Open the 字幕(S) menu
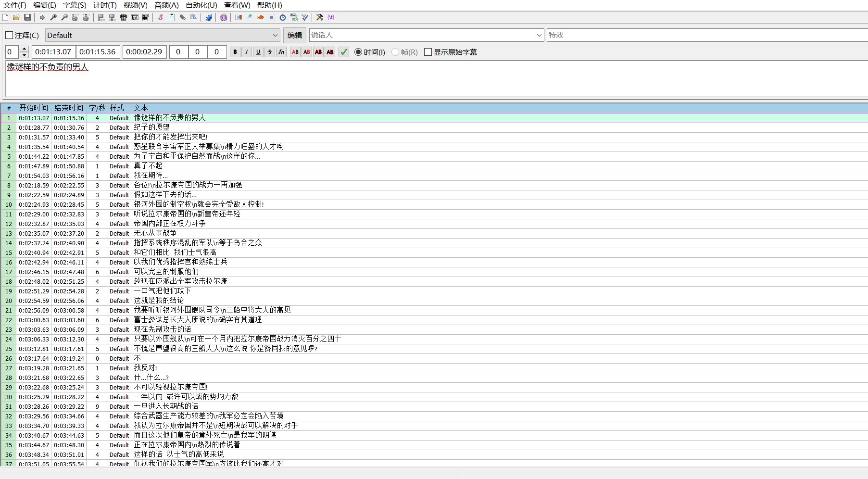This screenshot has height=479, width=868. click(75, 5)
